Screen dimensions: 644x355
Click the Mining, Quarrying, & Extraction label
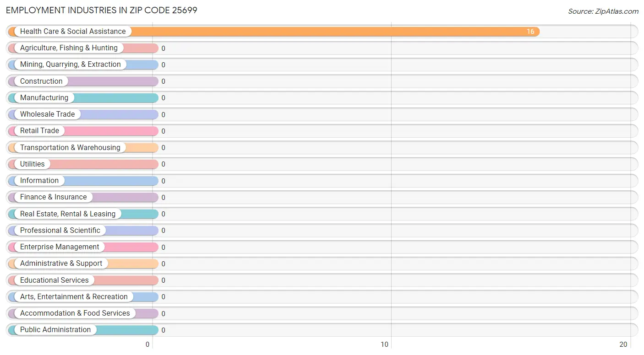pyautogui.click(x=71, y=65)
